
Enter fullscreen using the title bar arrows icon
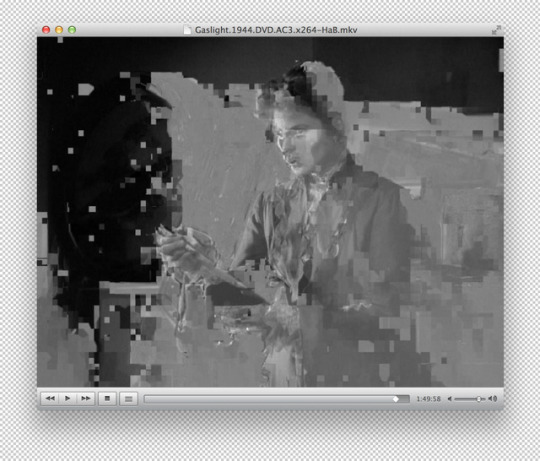coord(496,30)
